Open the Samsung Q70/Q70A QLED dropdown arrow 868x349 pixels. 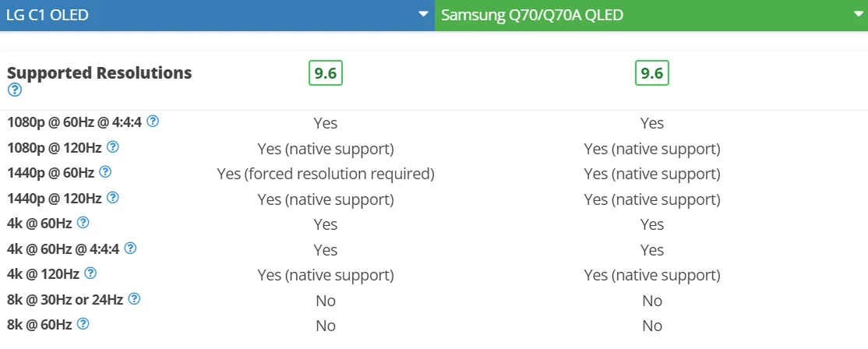(859, 14)
